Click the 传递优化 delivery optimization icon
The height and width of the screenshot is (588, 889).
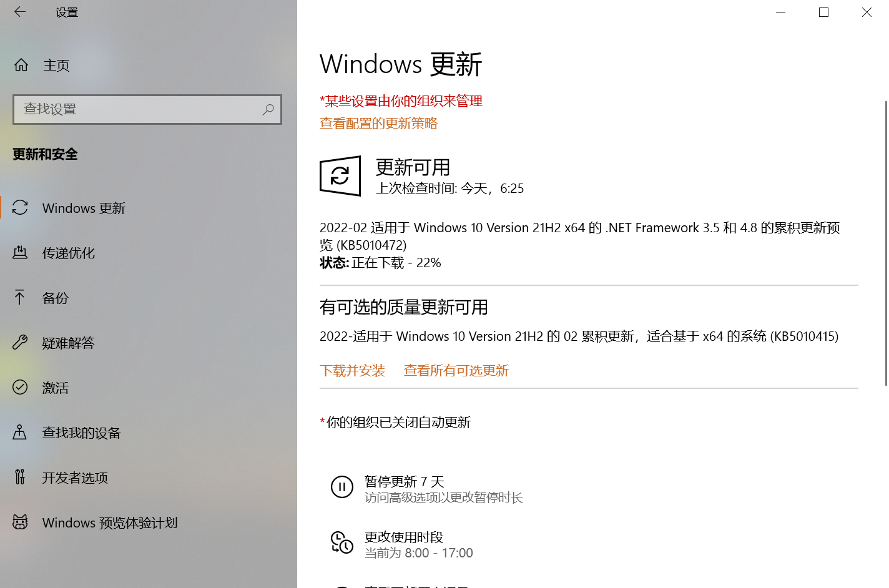pos(19,253)
